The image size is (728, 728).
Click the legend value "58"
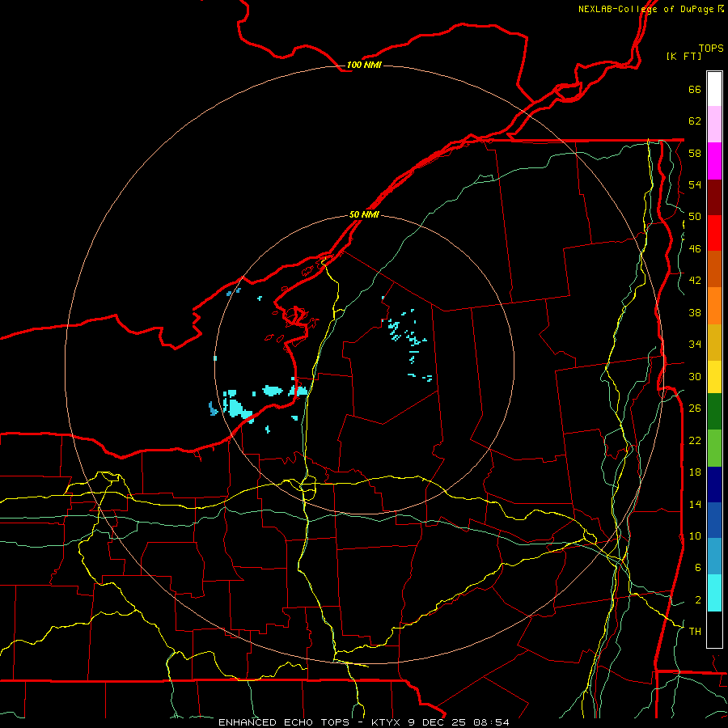click(695, 153)
